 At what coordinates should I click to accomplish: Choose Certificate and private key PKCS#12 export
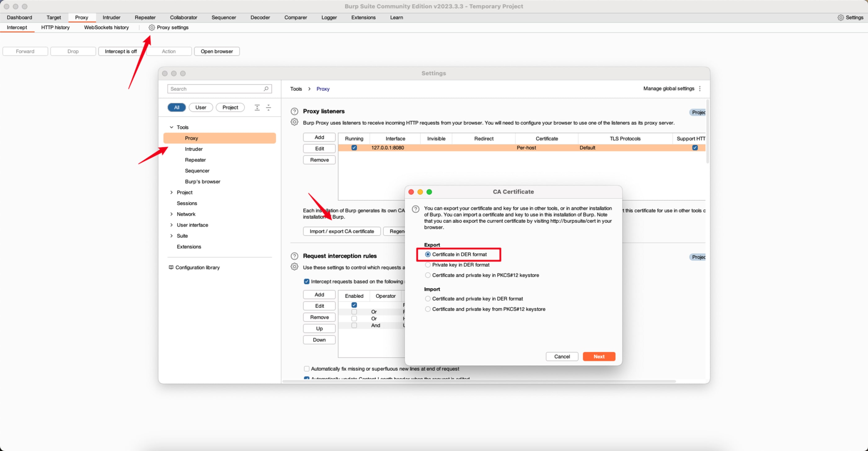click(x=427, y=275)
